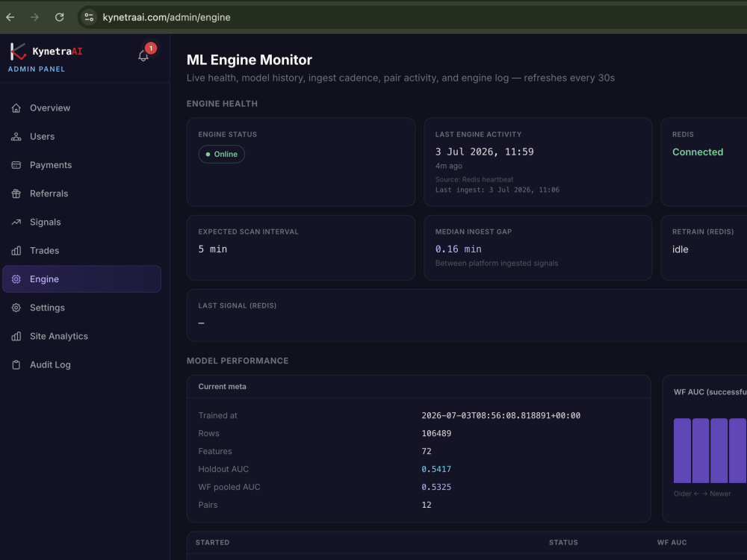Click the Trades bar chart icon
The width and height of the screenshot is (747, 560).
16,250
